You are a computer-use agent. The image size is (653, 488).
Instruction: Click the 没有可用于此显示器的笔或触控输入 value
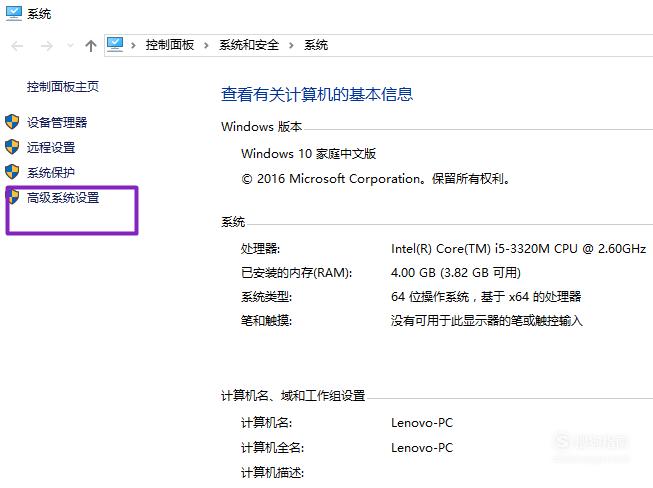487,321
